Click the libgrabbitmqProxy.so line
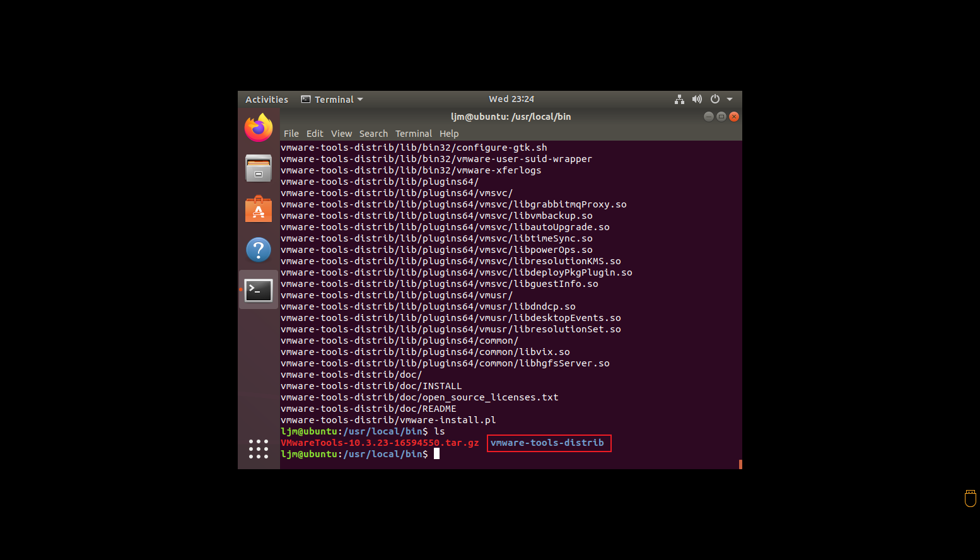 pos(453,204)
